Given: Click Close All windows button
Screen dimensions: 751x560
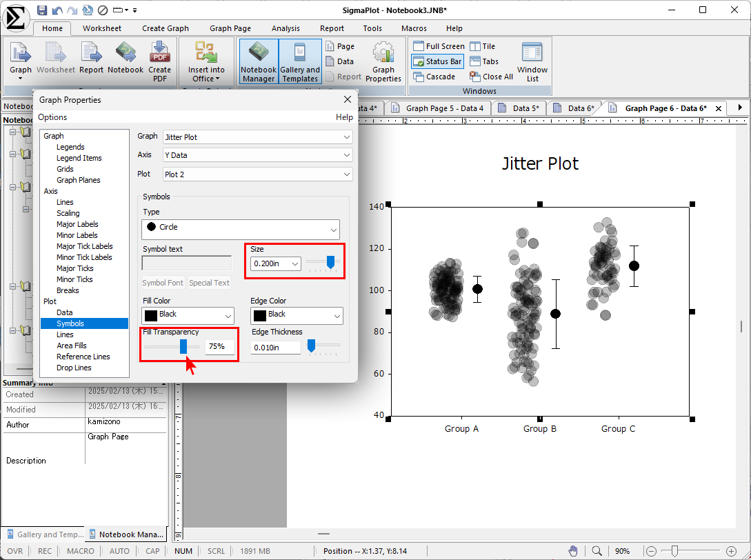Looking at the screenshot, I should click(491, 77).
